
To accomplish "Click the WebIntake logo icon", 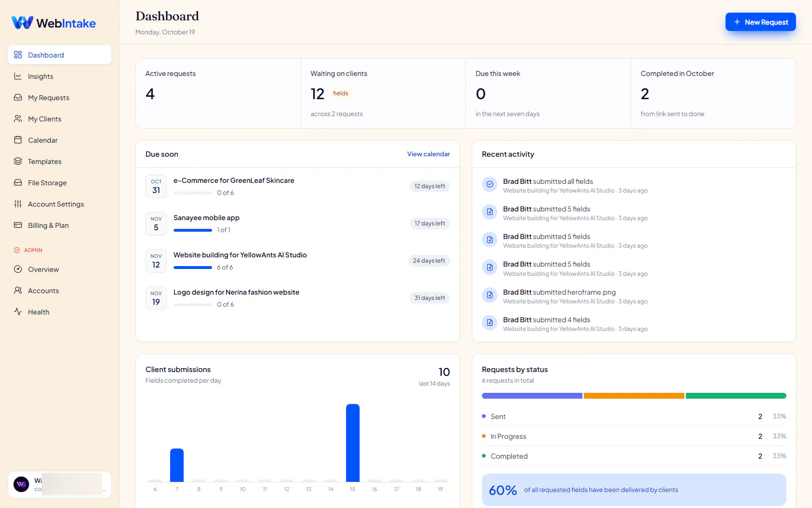I will click(x=22, y=23).
